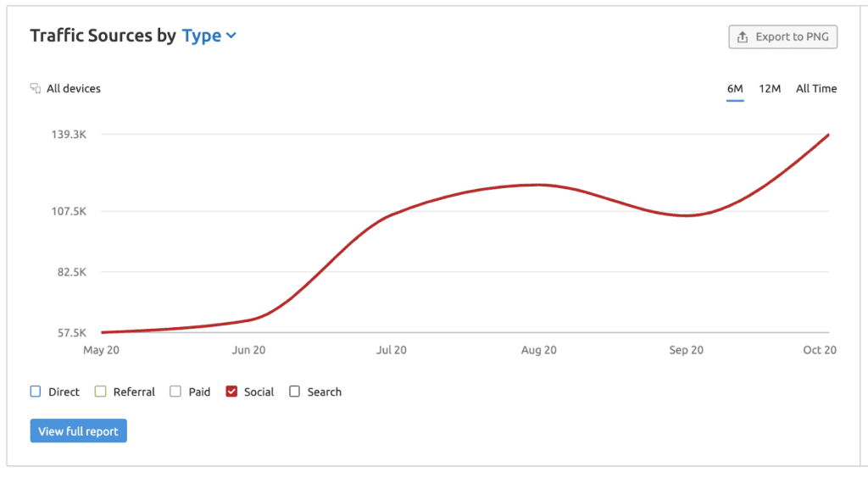Click the Aug 20 x-axis label

coord(538,350)
